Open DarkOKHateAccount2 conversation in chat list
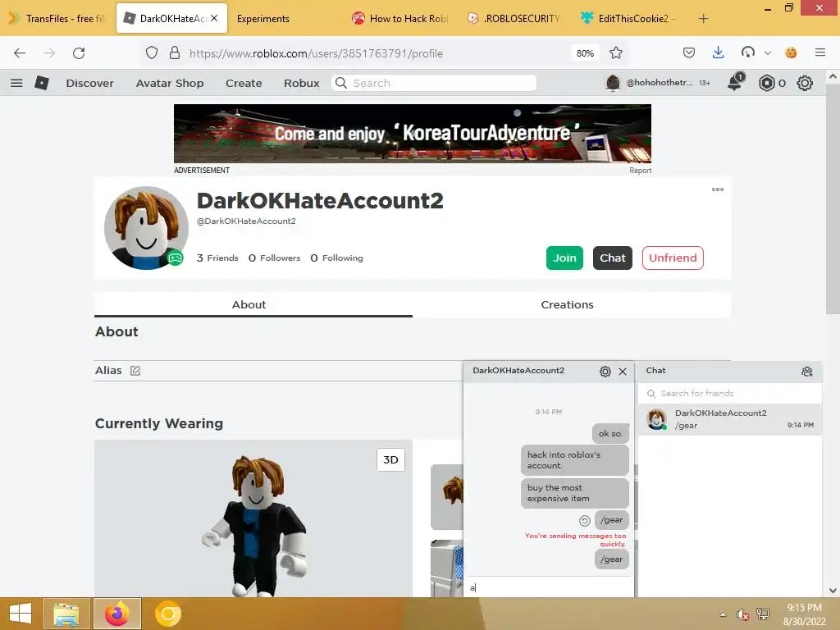 point(730,419)
